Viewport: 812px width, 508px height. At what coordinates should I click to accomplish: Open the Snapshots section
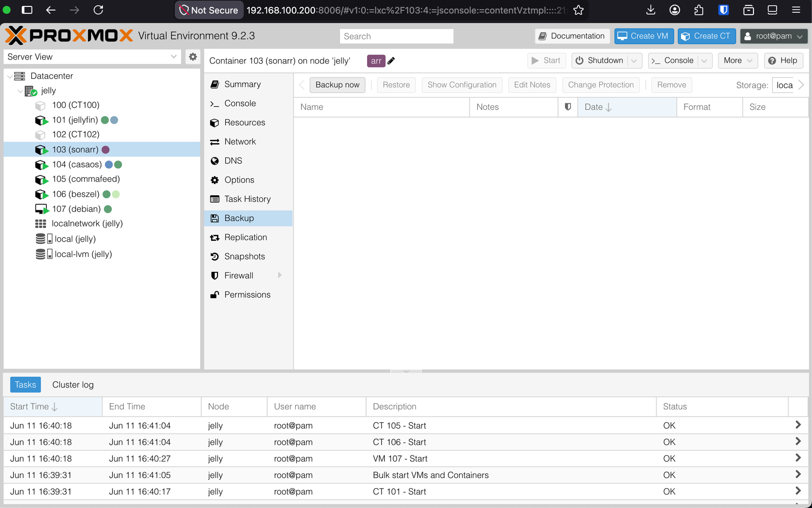pos(248,256)
